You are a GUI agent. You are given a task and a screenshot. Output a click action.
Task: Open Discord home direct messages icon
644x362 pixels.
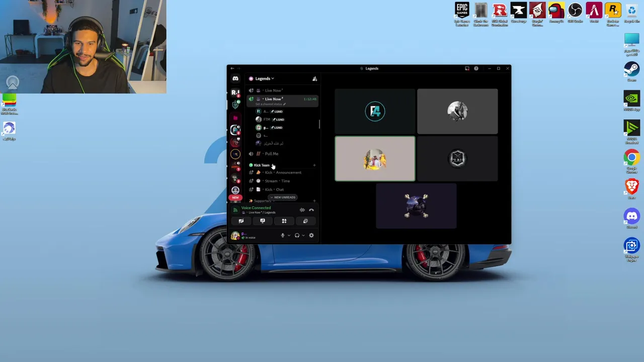point(235,78)
